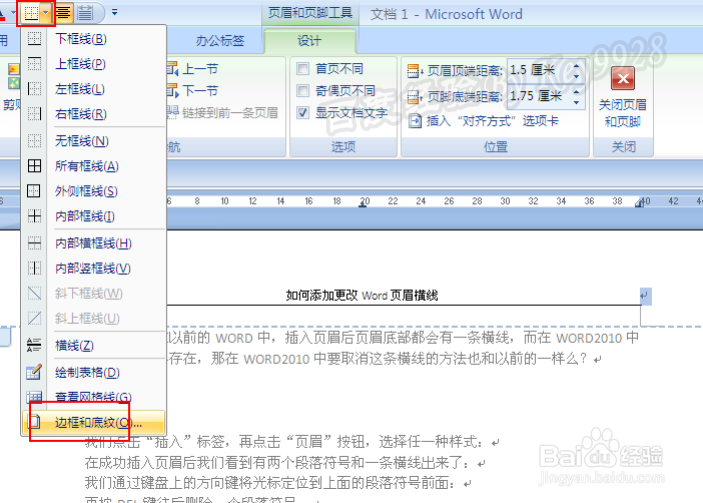
Task: Click the 页脚底端距离 value field 1.75 厘米
Action: [538, 96]
